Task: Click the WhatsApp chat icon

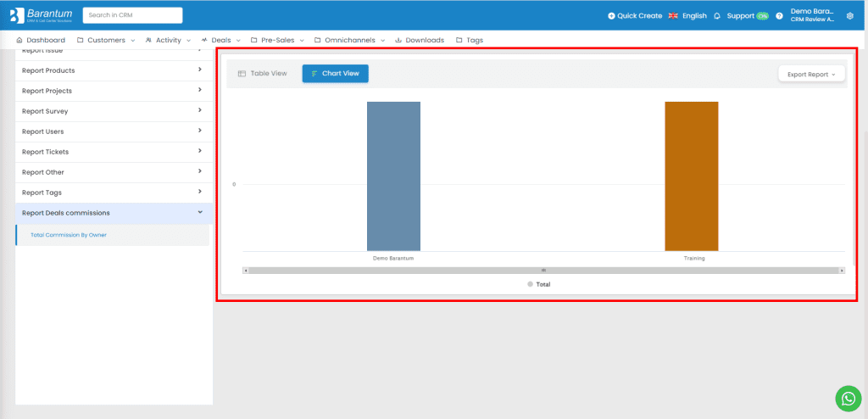Action: tap(848, 398)
